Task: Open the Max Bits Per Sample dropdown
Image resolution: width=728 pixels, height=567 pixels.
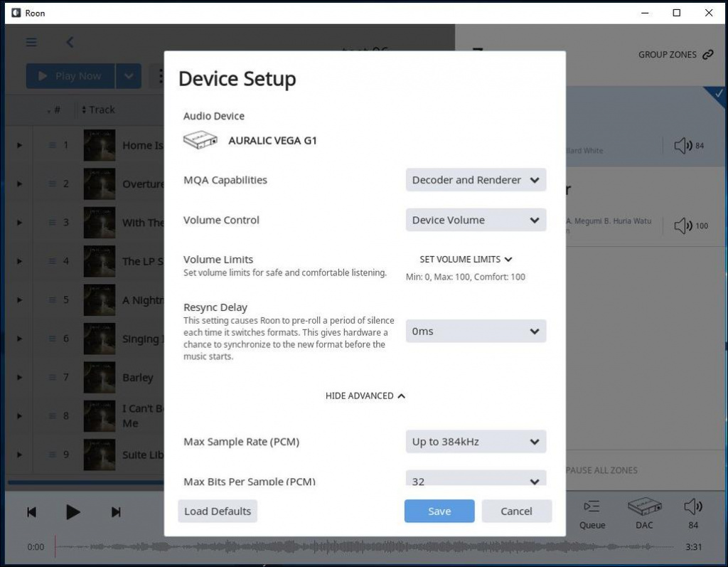Action: click(476, 478)
